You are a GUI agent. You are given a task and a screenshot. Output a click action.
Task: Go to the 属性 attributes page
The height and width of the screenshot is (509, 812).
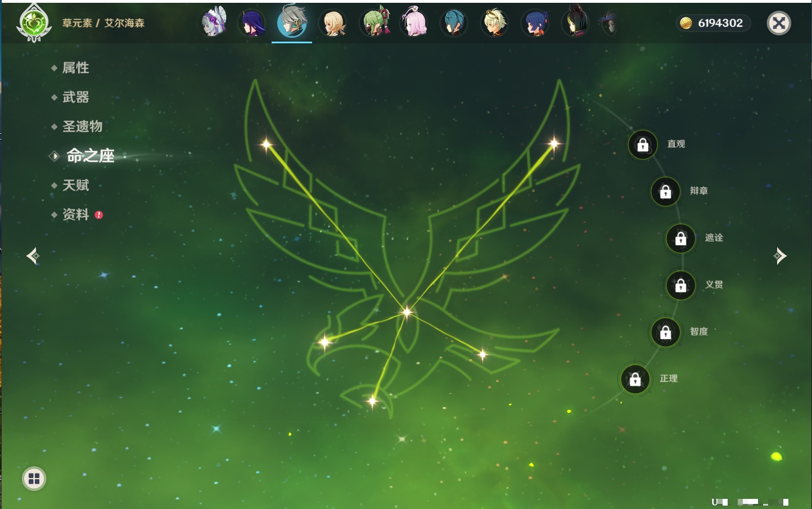click(x=75, y=68)
